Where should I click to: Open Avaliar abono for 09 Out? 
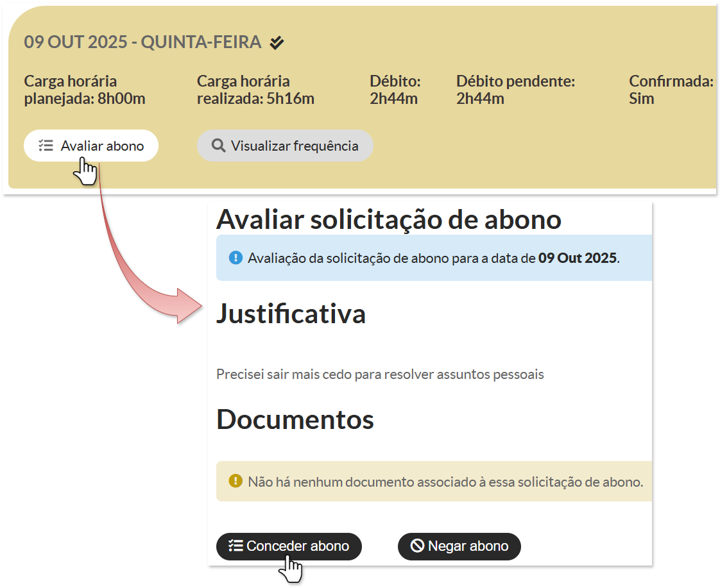[91, 146]
